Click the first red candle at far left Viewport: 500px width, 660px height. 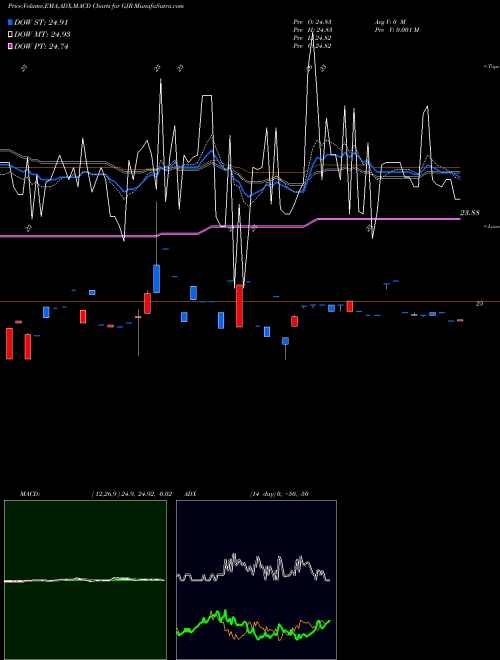pyautogui.click(x=9, y=343)
